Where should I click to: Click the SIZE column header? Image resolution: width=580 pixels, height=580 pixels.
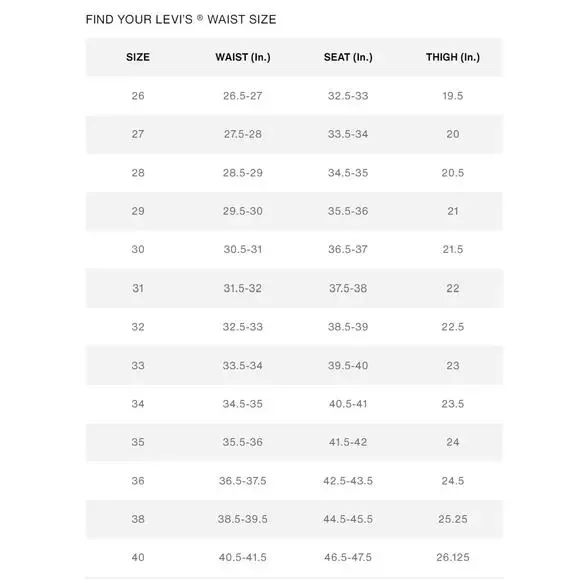[138, 57]
